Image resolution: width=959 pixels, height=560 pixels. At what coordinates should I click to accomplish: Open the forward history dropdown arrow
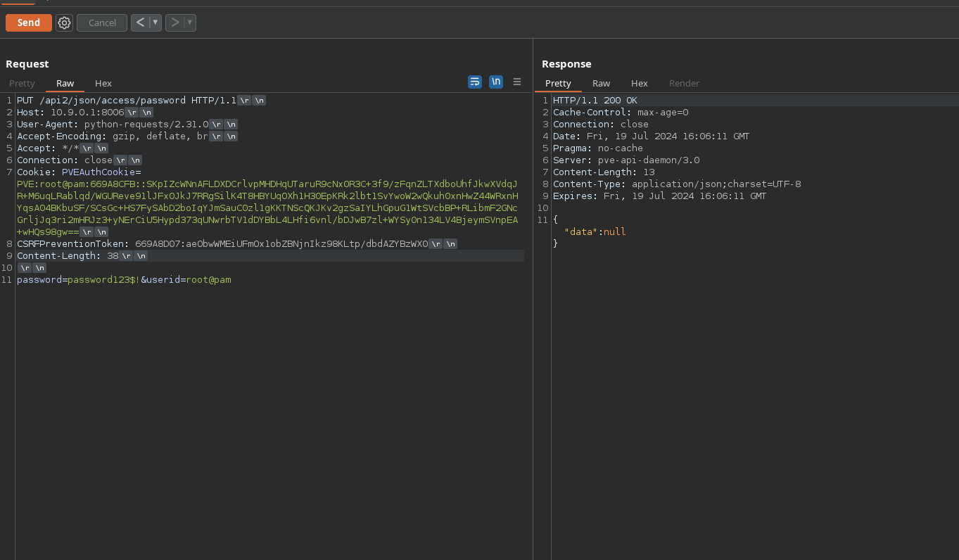pyautogui.click(x=190, y=23)
